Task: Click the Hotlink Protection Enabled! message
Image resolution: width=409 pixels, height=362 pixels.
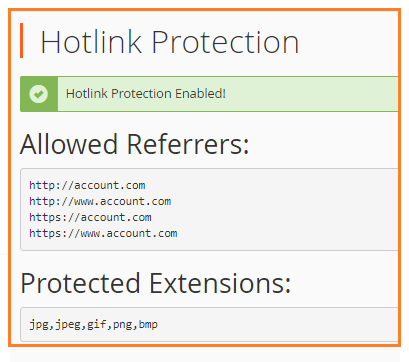Action: (146, 94)
